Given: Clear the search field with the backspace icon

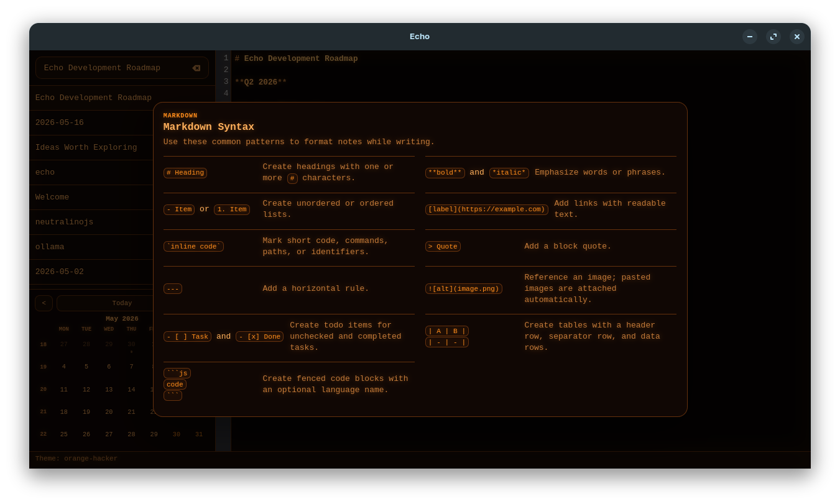Looking at the screenshot, I should (x=196, y=68).
